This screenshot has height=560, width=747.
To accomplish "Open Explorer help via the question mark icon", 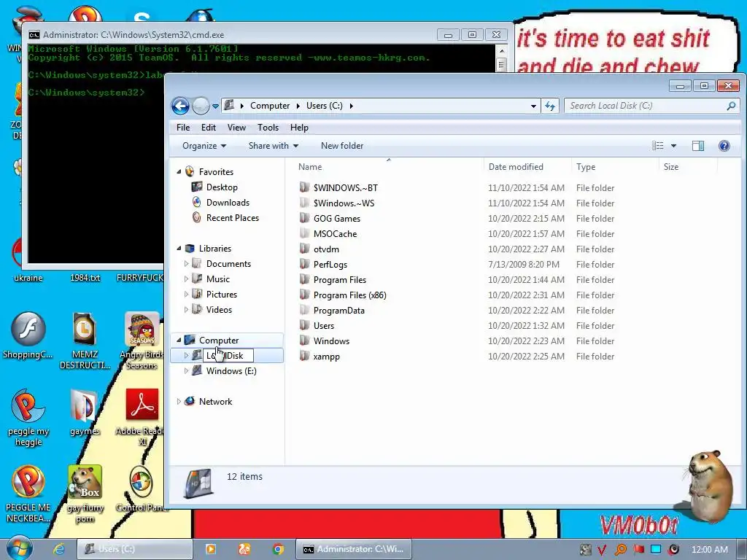I will point(724,146).
